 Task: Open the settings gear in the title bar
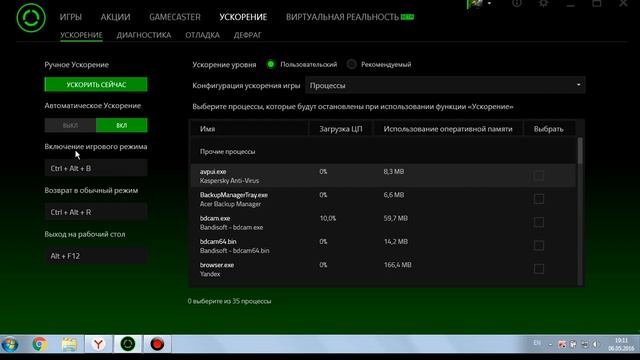tap(543, 3)
